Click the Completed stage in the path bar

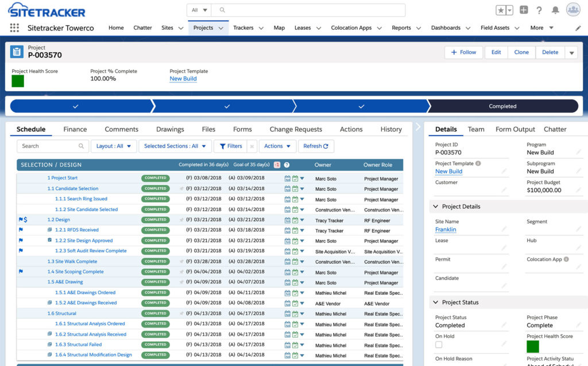click(x=502, y=106)
